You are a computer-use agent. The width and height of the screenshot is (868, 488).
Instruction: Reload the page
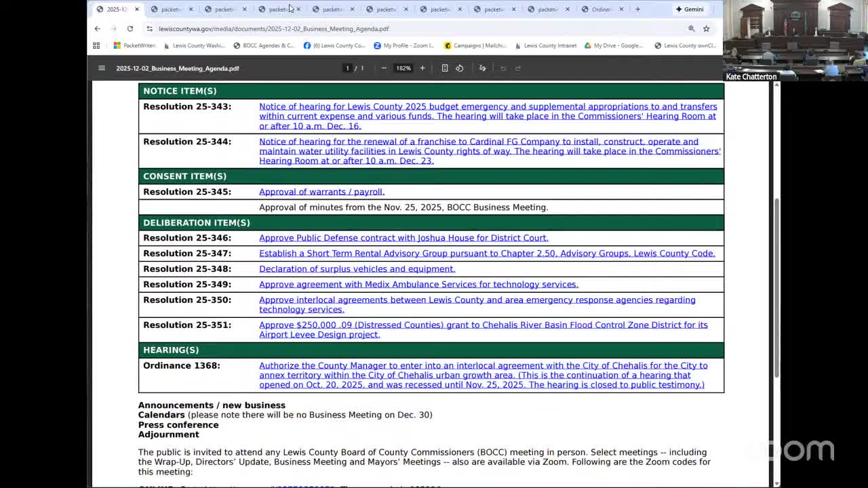(x=130, y=28)
